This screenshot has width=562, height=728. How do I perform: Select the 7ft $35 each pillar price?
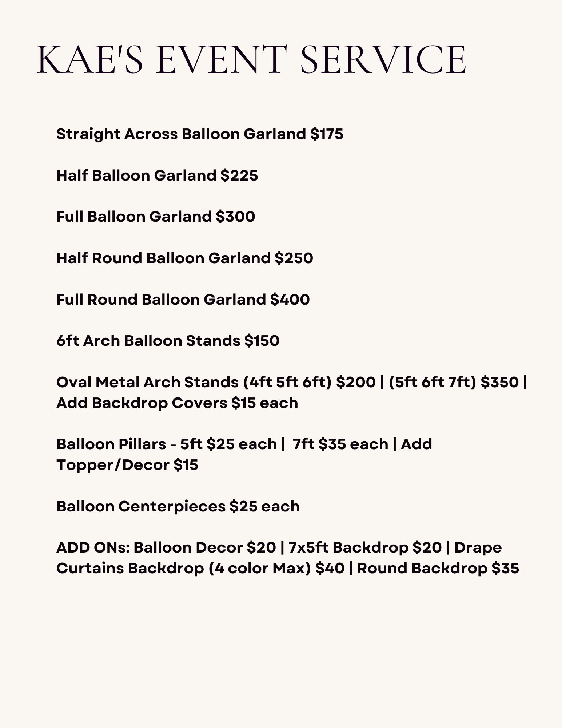pyautogui.click(x=340, y=444)
